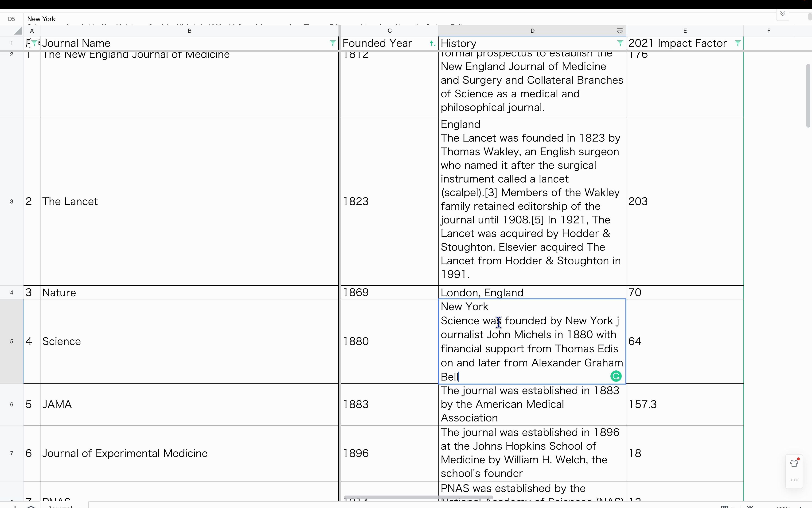Select row 4 header
The height and width of the screenshot is (508, 812).
(x=12, y=292)
